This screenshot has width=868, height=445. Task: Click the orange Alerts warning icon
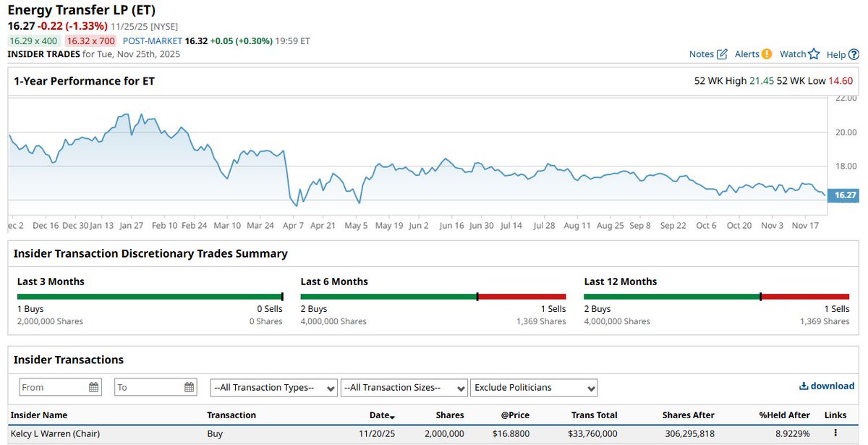coord(767,54)
